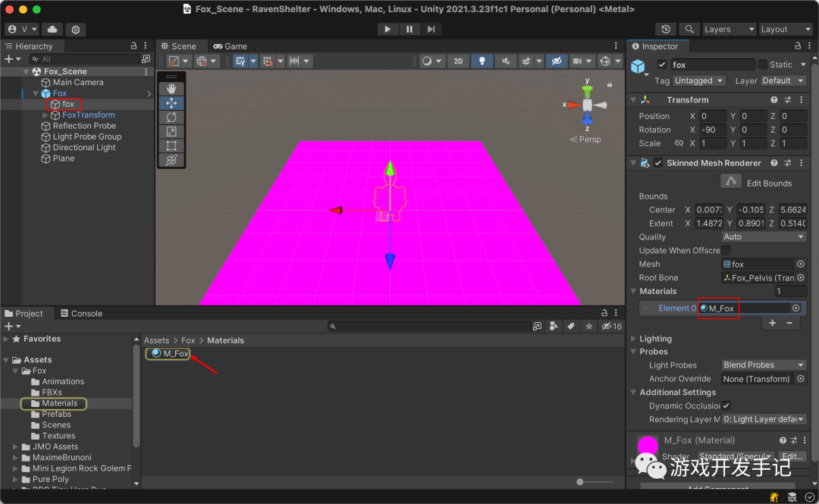Expand the Lighting section

tap(633, 339)
